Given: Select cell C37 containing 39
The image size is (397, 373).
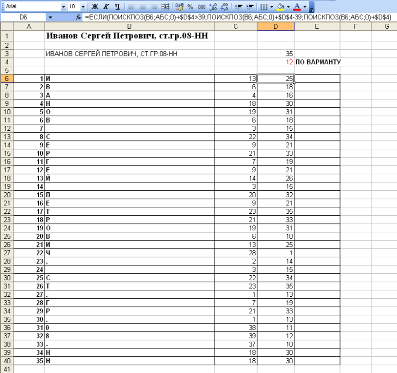Looking at the screenshot, I should (x=236, y=336).
